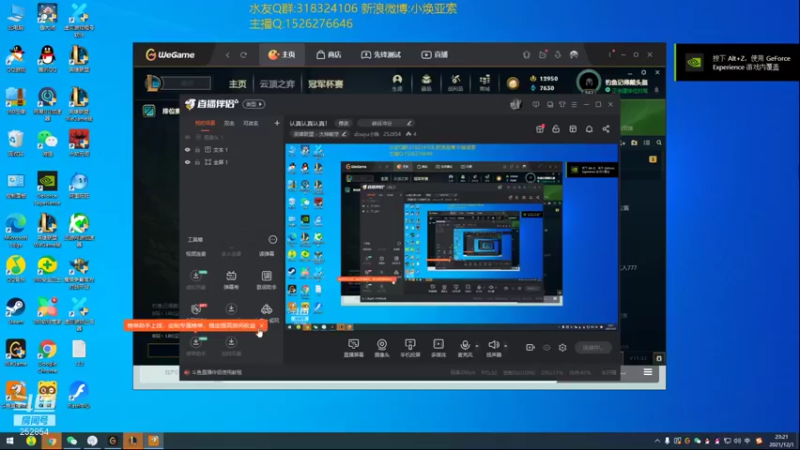This screenshot has width=800, height=450.
Task: Open Microsoft Edge desktop shortcut
Action: click(16, 231)
